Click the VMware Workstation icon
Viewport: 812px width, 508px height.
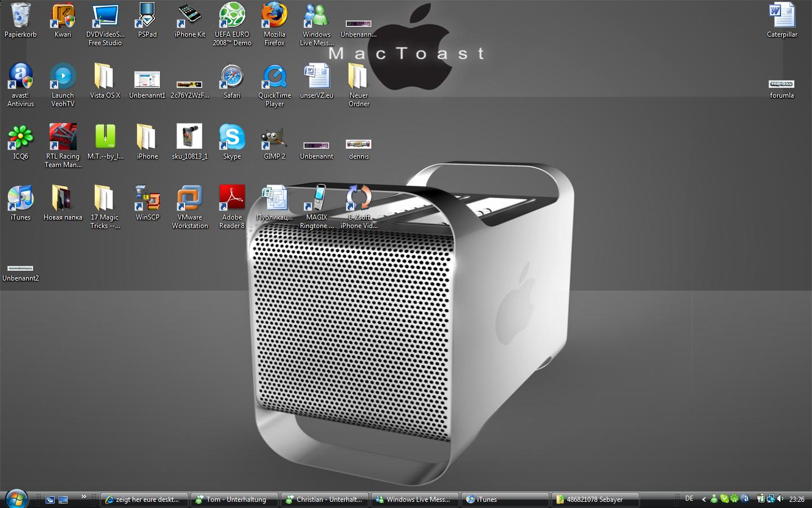click(189, 199)
